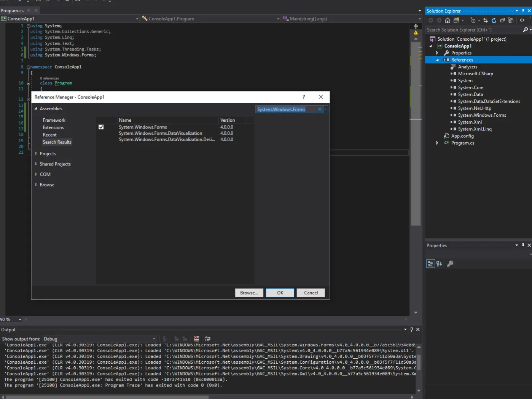Uncheck the System.Windows.Forms assembly checkbox

coord(101,127)
